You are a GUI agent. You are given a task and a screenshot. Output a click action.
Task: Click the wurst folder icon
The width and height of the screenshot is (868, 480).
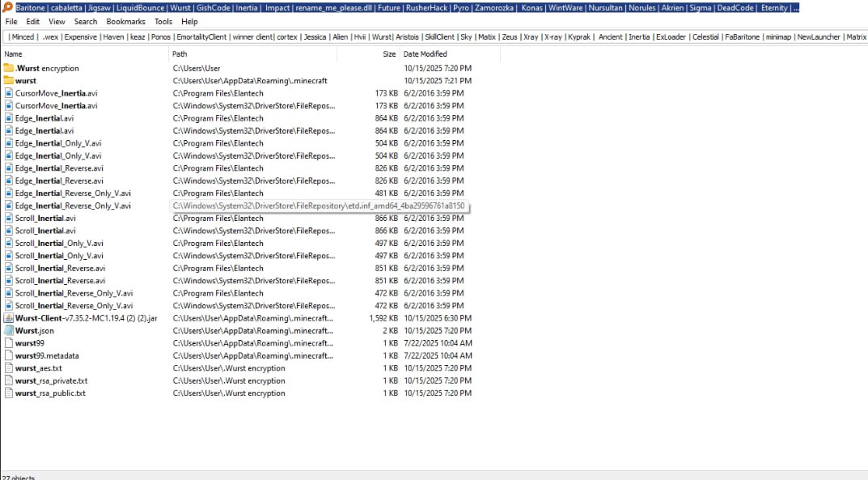click(x=9, y=81)
